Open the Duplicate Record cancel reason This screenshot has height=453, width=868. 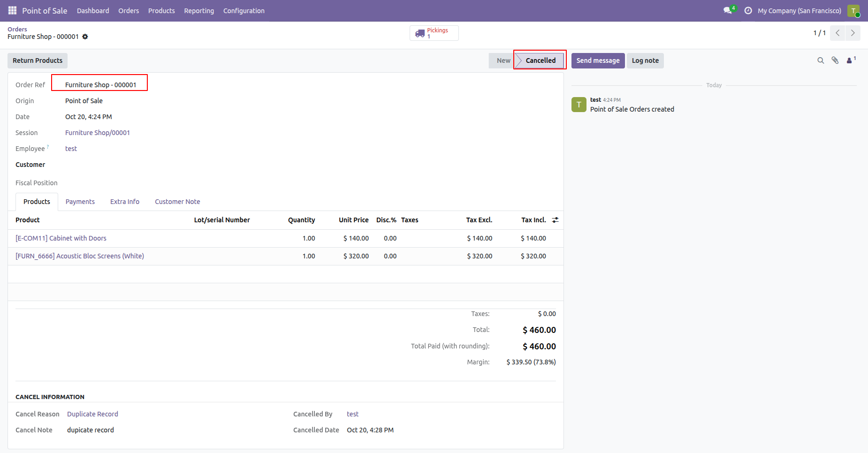[92, 414]
